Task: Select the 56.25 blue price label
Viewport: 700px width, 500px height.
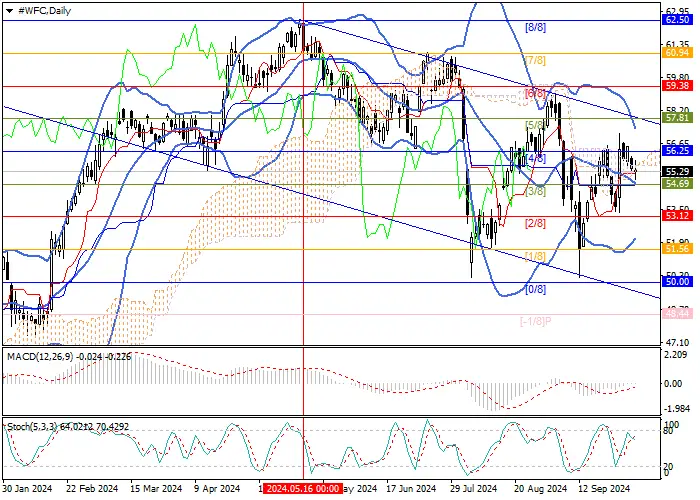Action: [677, 151]
